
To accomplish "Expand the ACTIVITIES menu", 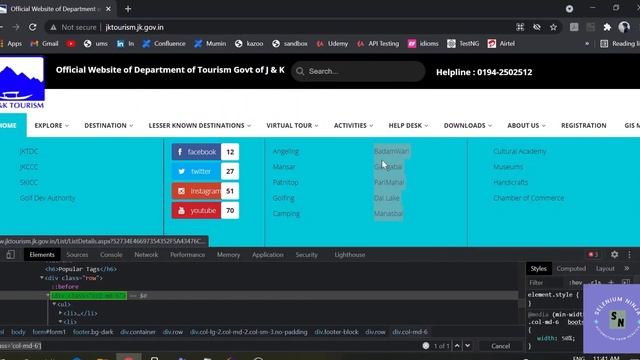I will tap(353, 126).
